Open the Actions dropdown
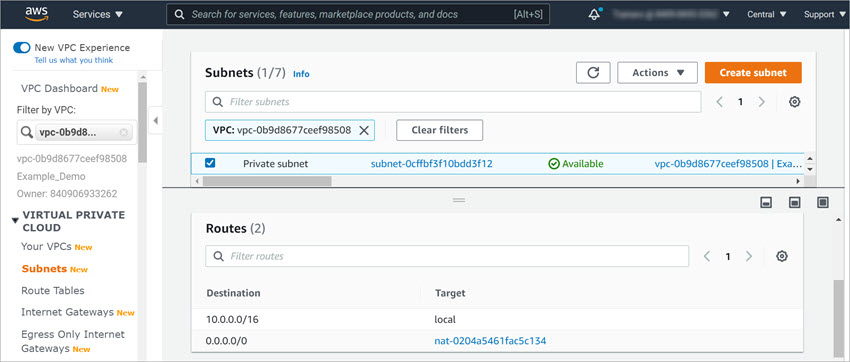 coord(657,73)
